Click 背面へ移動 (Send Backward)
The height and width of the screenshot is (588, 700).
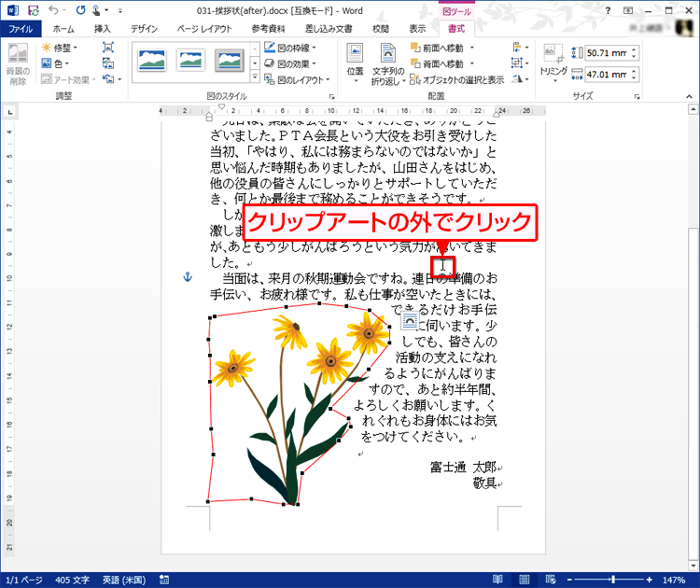(442, 63)
